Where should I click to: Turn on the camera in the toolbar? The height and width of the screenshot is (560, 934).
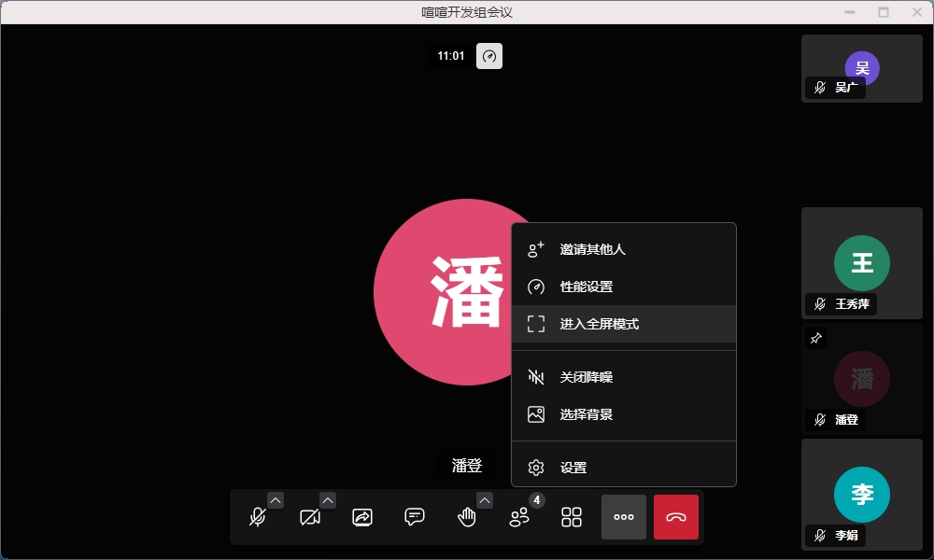tap(310, 517)
